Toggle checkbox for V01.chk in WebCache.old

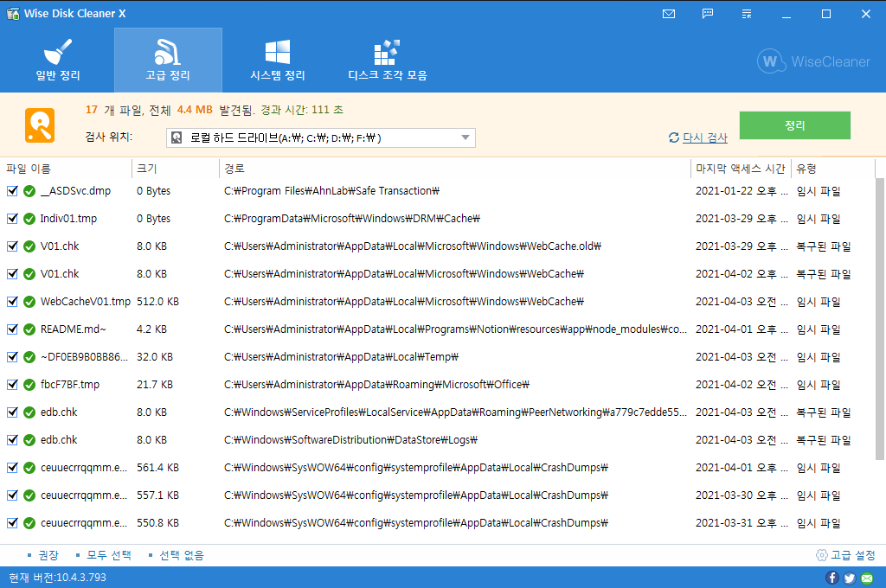pyautogui.click(x=12, y=246)
